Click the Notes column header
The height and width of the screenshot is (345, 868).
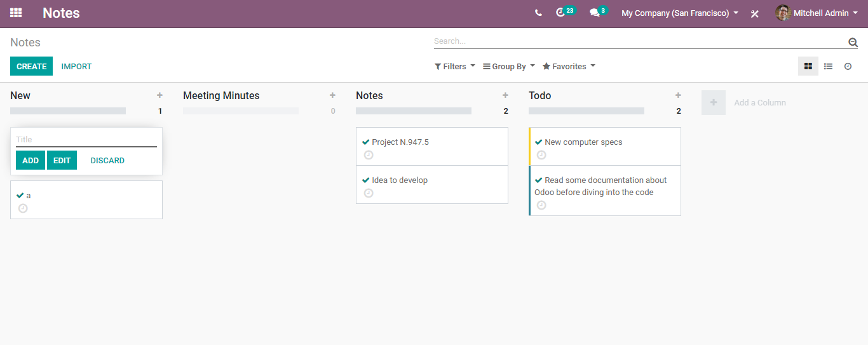[369, 95]
